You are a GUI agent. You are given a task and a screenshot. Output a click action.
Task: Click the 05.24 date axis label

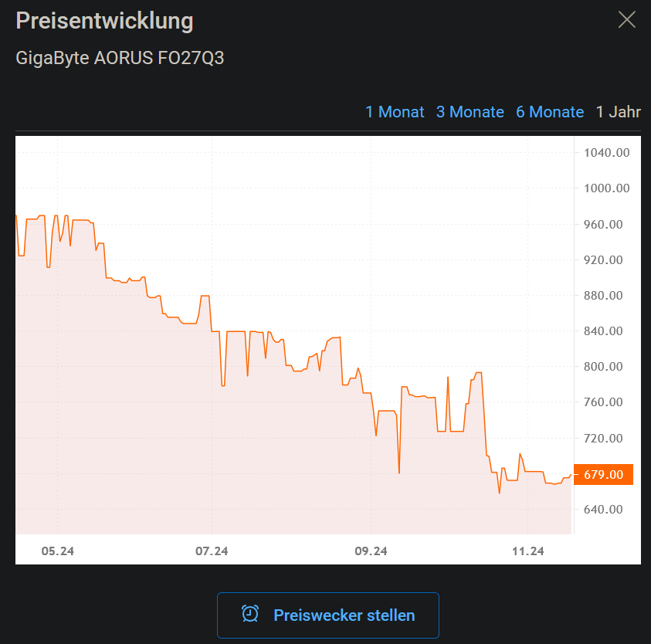coord(58,551)
